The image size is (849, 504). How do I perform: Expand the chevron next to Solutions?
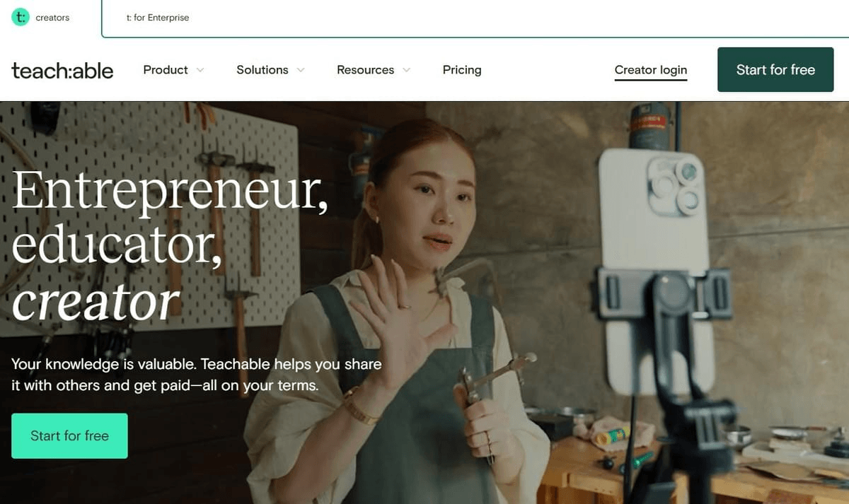301,70
